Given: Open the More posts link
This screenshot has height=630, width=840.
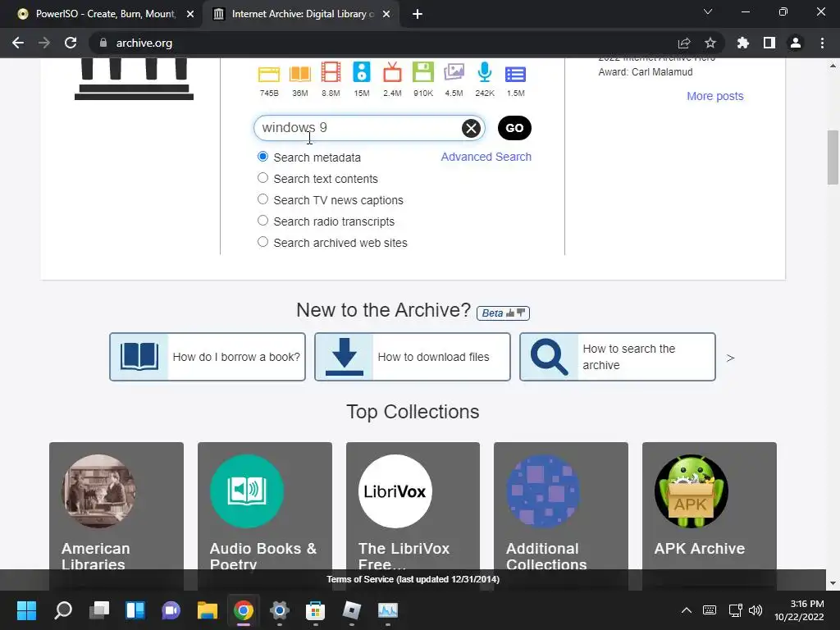Looking at the screenshot, I should (x=715, y=96).
